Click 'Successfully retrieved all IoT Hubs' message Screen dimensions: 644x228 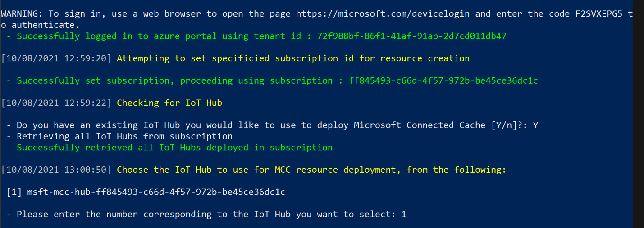point(174,148)
